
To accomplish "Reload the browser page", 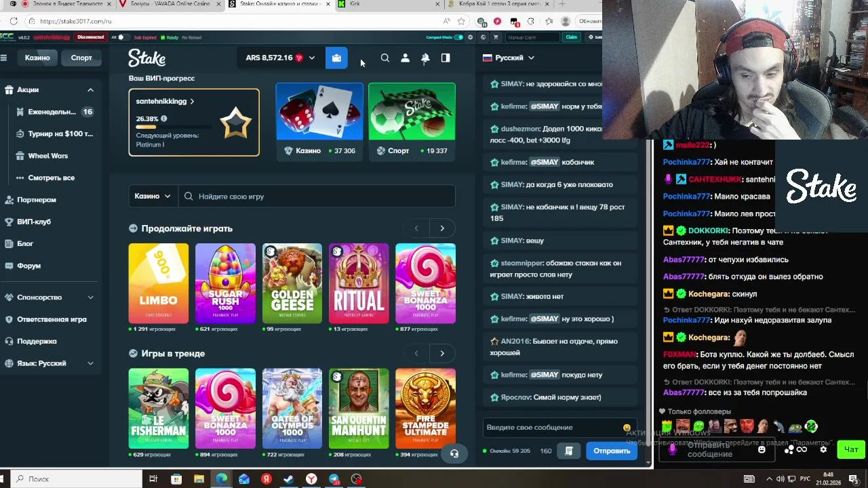I will click(14, 21).
